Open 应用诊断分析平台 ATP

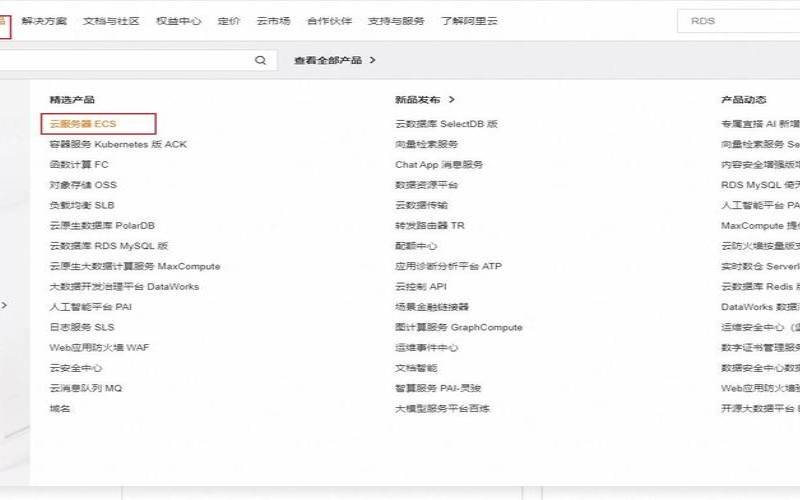(448, 266)
